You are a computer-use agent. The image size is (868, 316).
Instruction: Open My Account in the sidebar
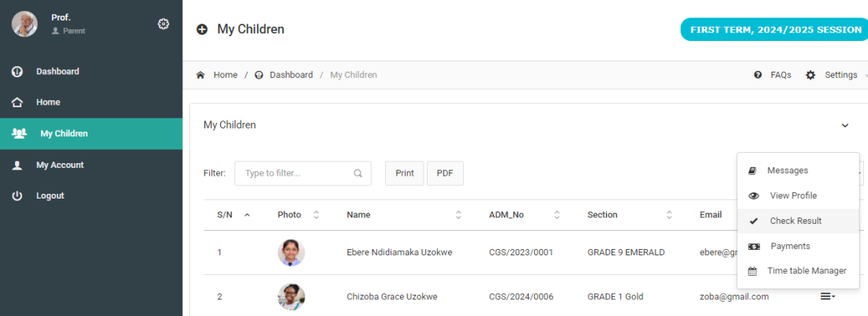(x=91, y=165)
